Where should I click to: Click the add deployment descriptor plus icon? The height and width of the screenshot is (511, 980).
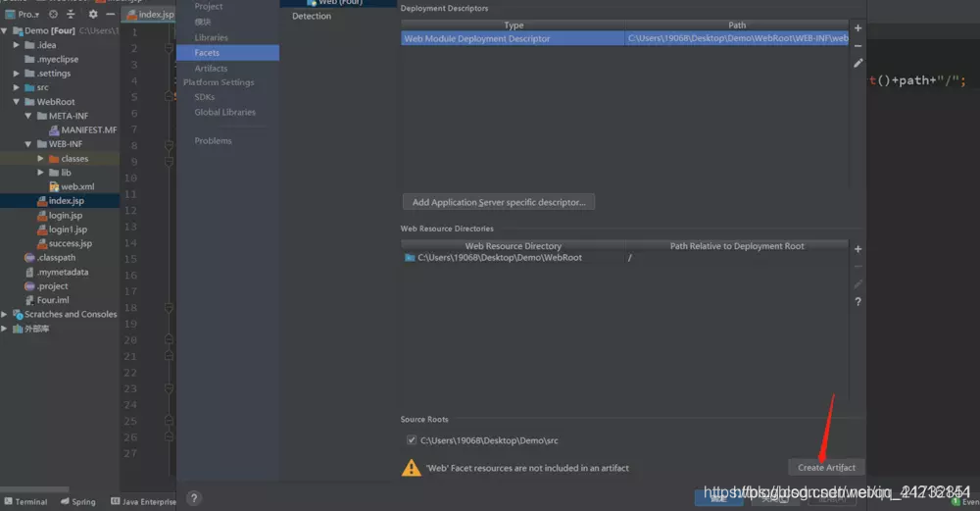pos(858,28)
